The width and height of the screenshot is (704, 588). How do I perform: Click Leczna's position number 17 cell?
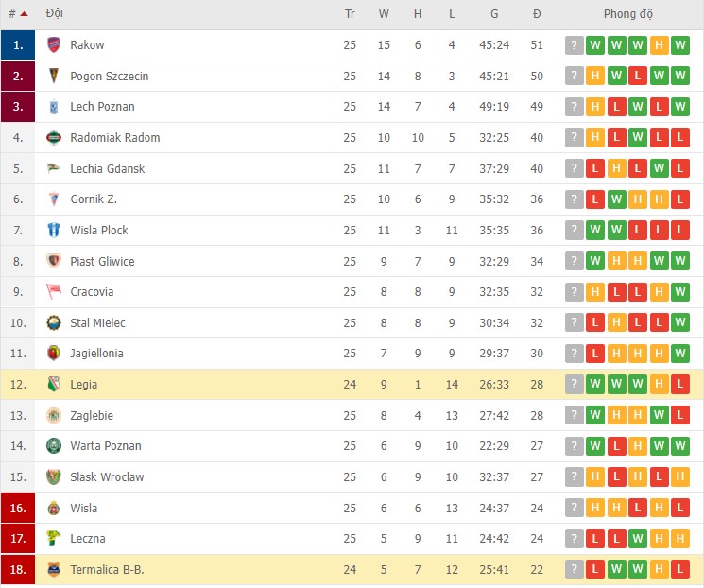click(x=18, y=539)
